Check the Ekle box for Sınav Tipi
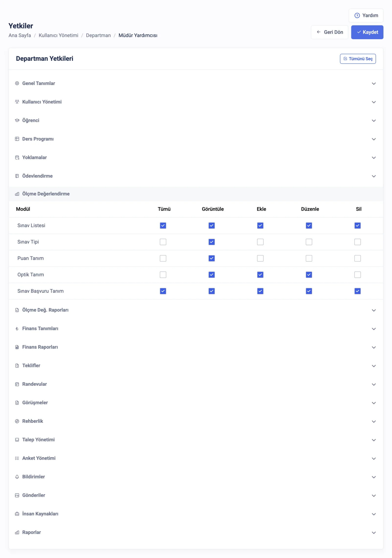392x558 pixels. (x=260, y=242)
